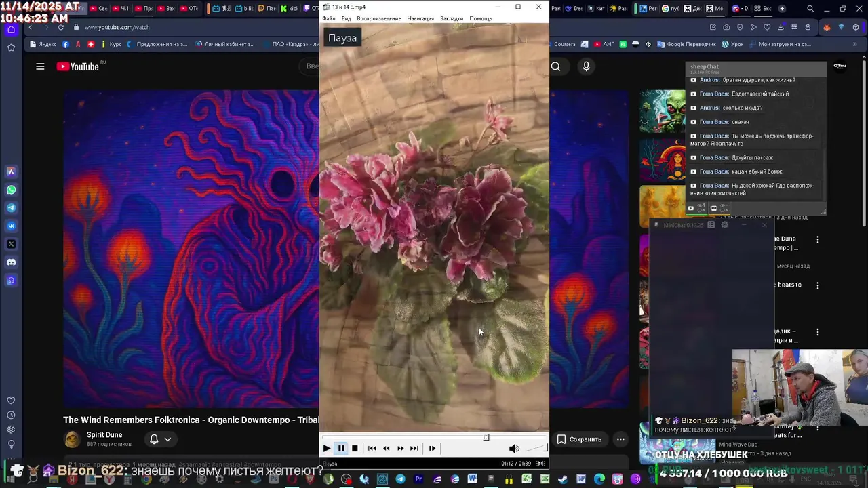Open MiniChat settings gear icon
This screenshot has width=868, height=488.
[725, 225]
